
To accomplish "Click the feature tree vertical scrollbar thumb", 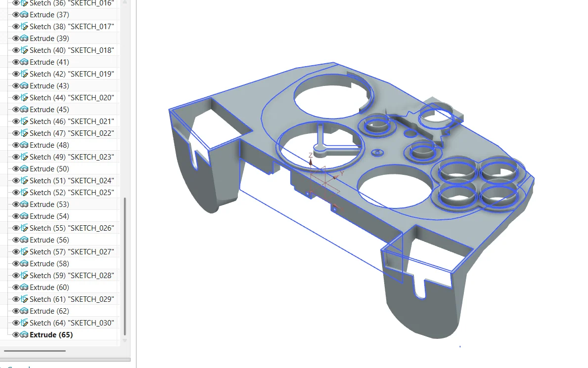I will [125, 266].
